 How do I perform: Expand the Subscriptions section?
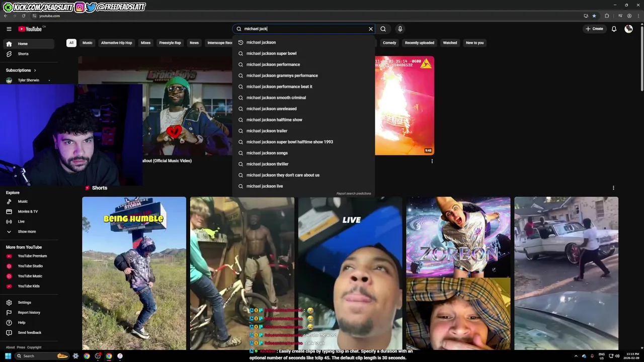click(x=21, y=70)
